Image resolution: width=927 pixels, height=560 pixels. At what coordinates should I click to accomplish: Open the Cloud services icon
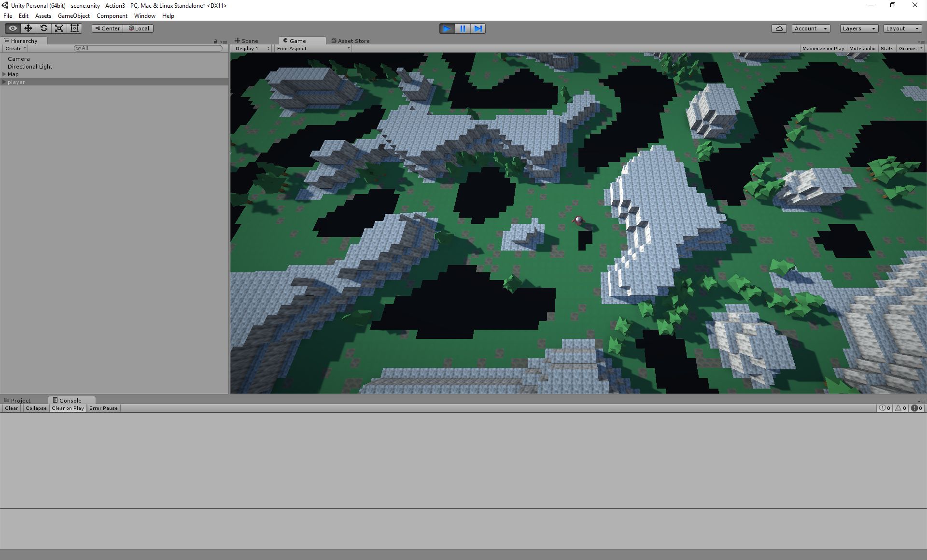779,28
